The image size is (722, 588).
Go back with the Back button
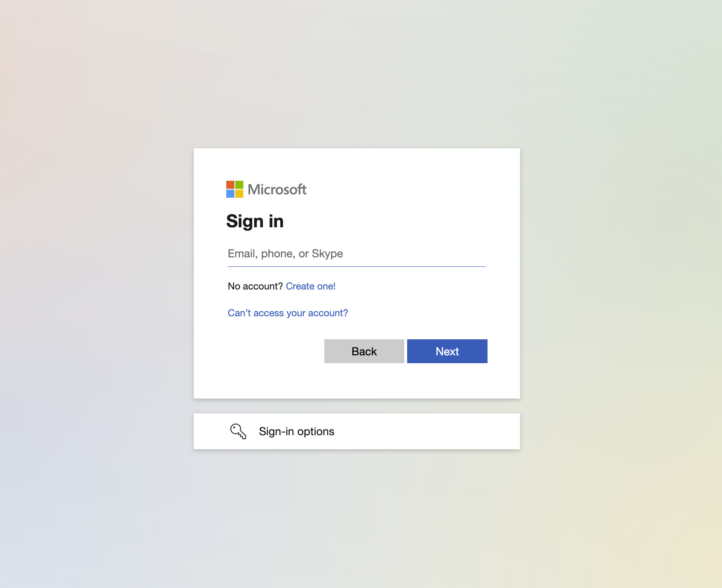tap(364, 351)
